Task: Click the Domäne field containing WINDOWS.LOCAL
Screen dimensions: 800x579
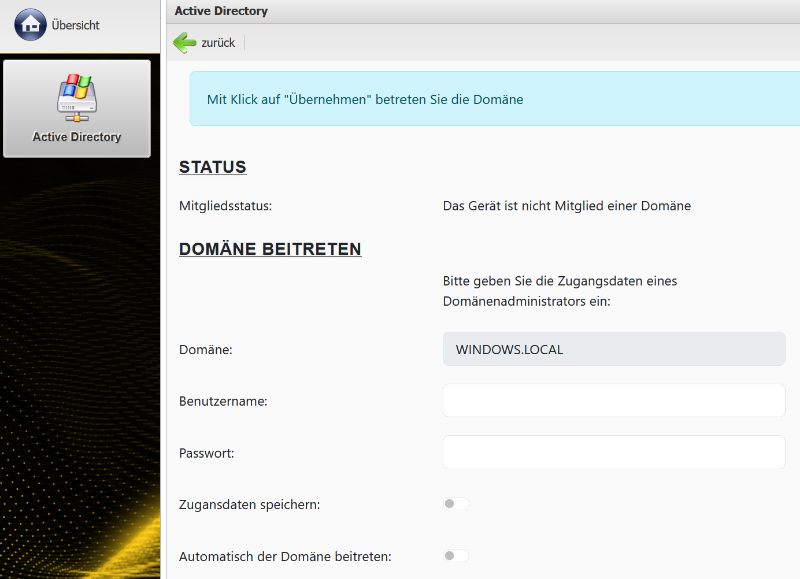Action: coord(613,349)
